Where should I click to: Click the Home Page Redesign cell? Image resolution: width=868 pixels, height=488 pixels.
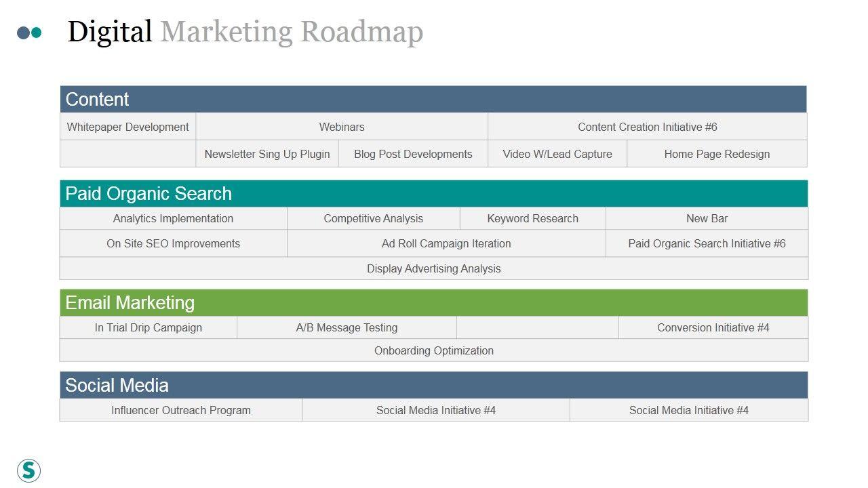point(717,154)
